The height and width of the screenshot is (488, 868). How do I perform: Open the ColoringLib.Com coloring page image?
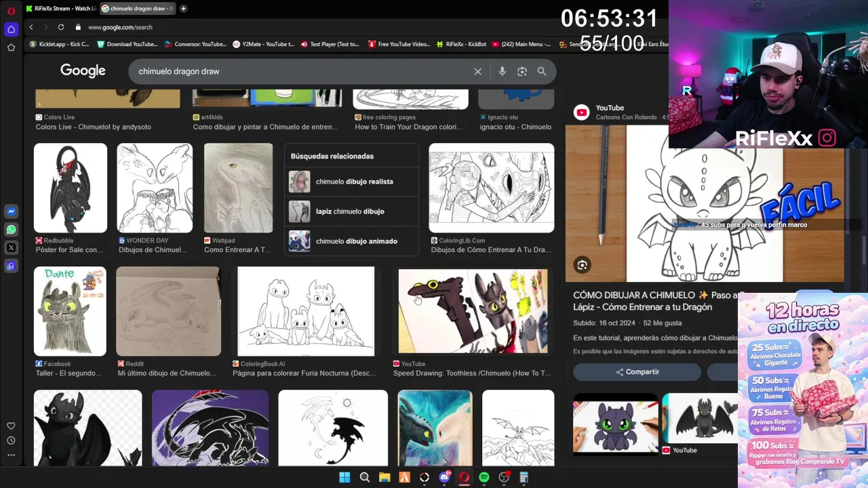(x=491, y=188)
